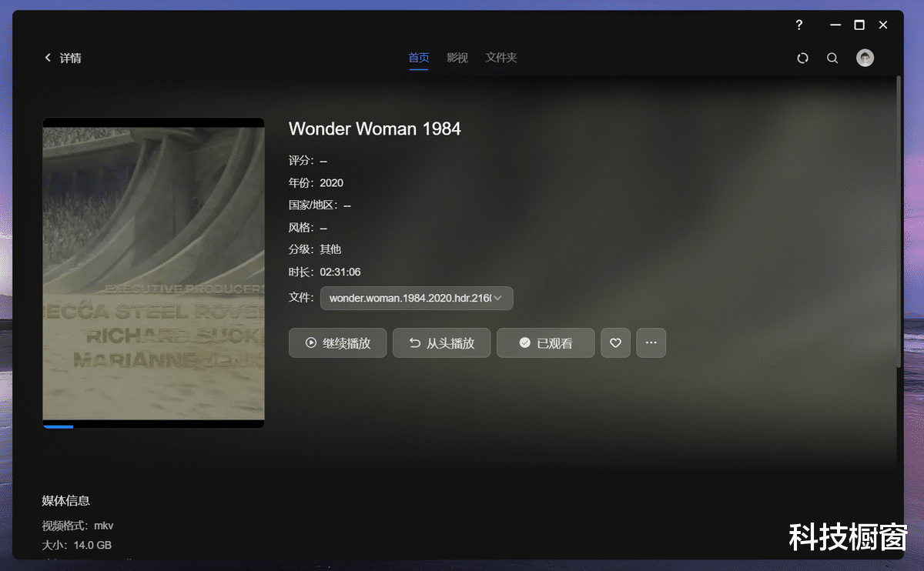The image size is (924, 571).
Task: Go back using the arrow beside 详情
Action: pyautogui.click(x=48, y=58)
